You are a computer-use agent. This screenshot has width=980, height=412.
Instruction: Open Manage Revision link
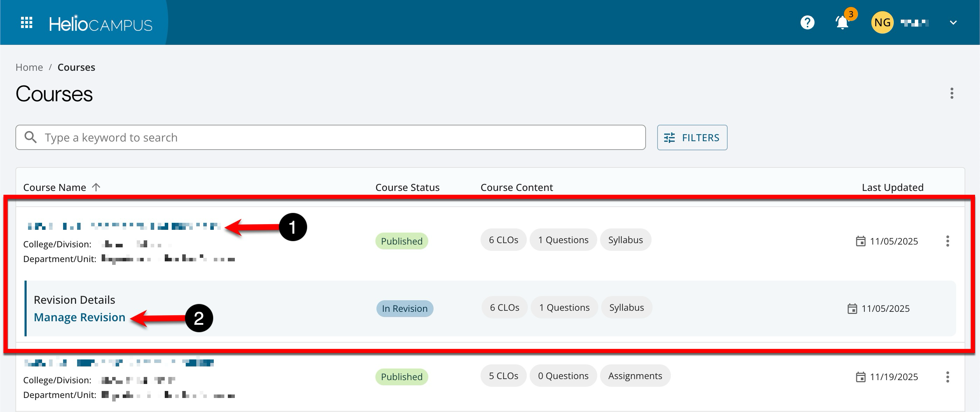point(80,317)
